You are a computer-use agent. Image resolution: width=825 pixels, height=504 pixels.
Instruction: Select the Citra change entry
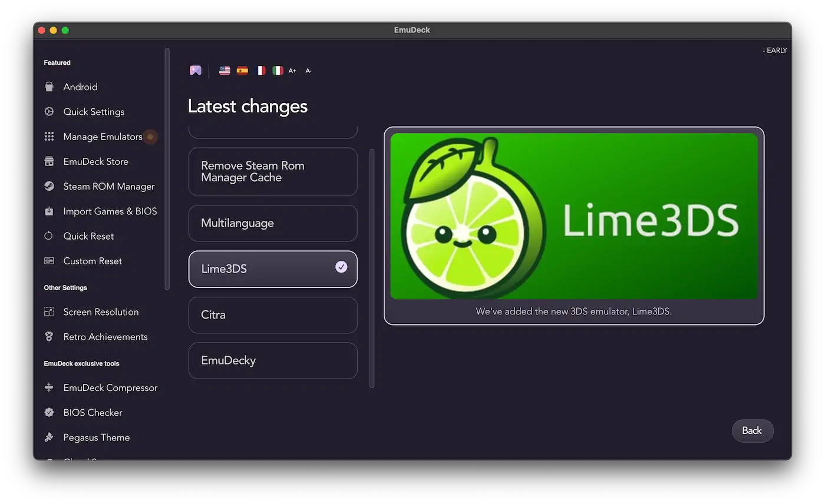pos(273,315)
